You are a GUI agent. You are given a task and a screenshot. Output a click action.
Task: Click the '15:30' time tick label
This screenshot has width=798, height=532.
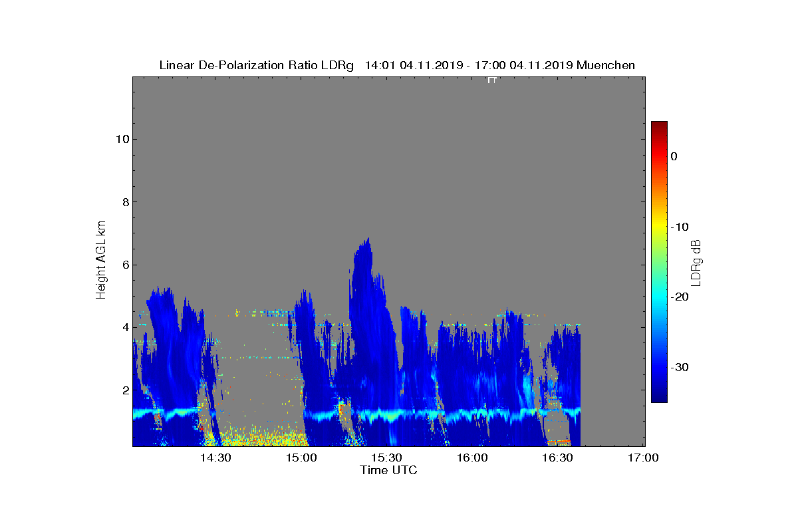[x=386, y=458]
